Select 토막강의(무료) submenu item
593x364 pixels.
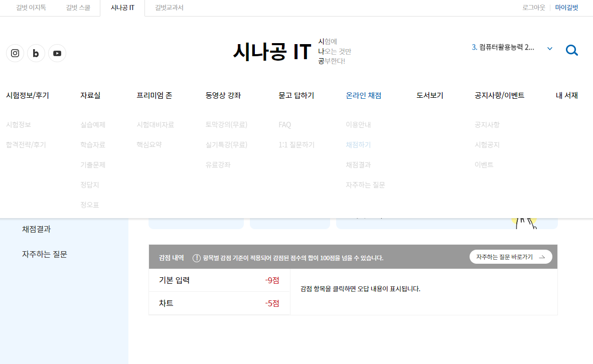pos(226,125)
